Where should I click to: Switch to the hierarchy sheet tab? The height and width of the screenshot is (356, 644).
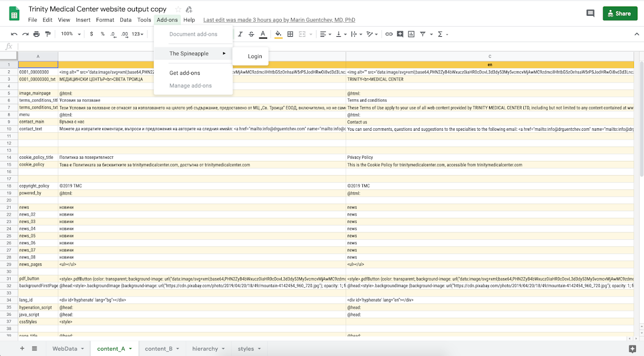pos(205,348)
